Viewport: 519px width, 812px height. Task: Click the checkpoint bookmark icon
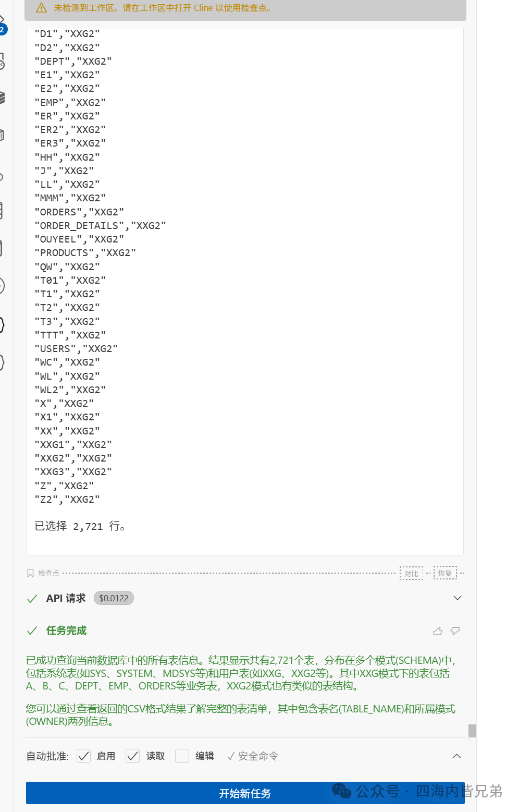point(30,573)
